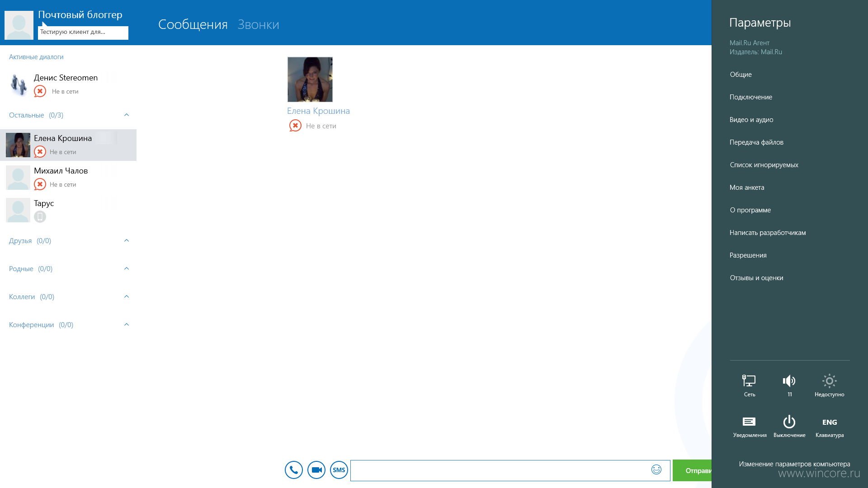Open Передача файлов settings

[x=756, y=142]
